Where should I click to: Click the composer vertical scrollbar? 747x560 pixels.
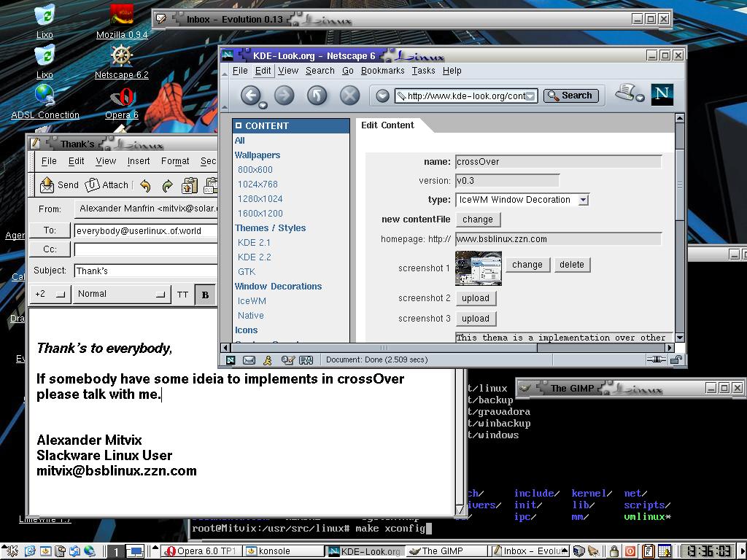(x=460, y=438)
